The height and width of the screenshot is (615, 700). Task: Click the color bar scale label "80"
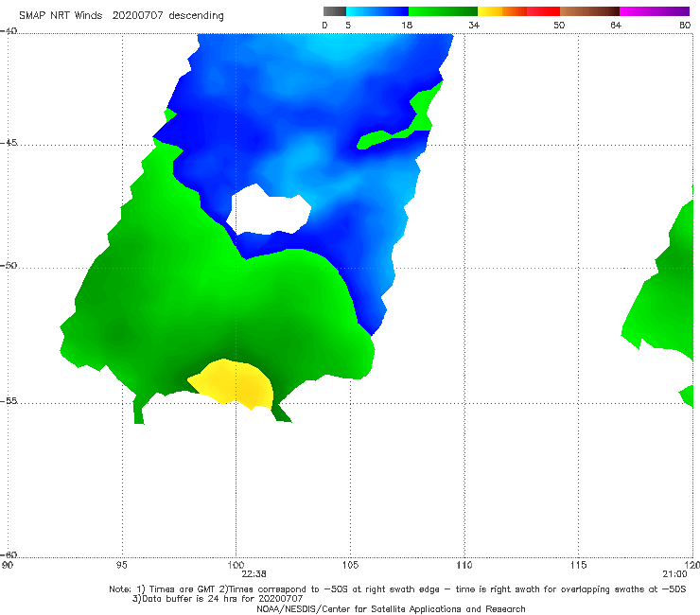tap(685, 25)
